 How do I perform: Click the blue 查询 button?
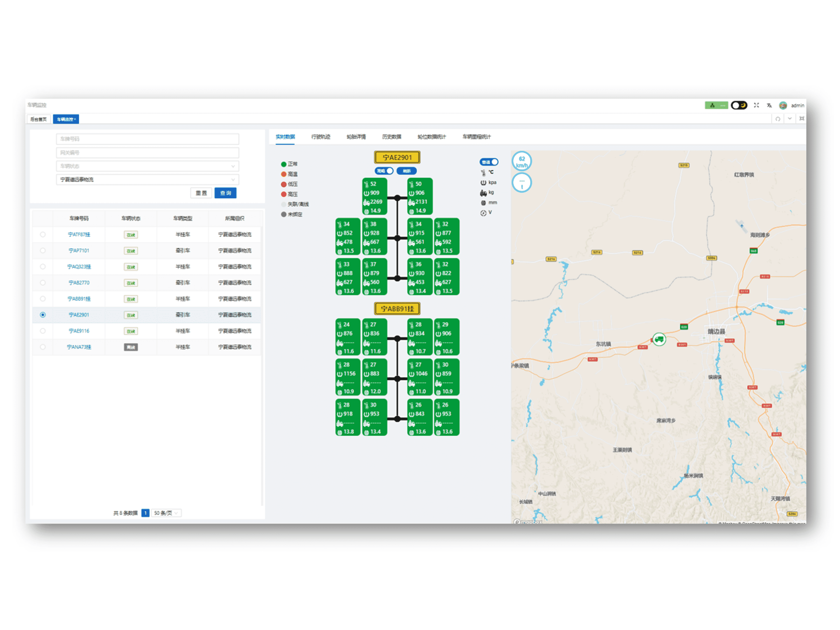coord(225,193)
